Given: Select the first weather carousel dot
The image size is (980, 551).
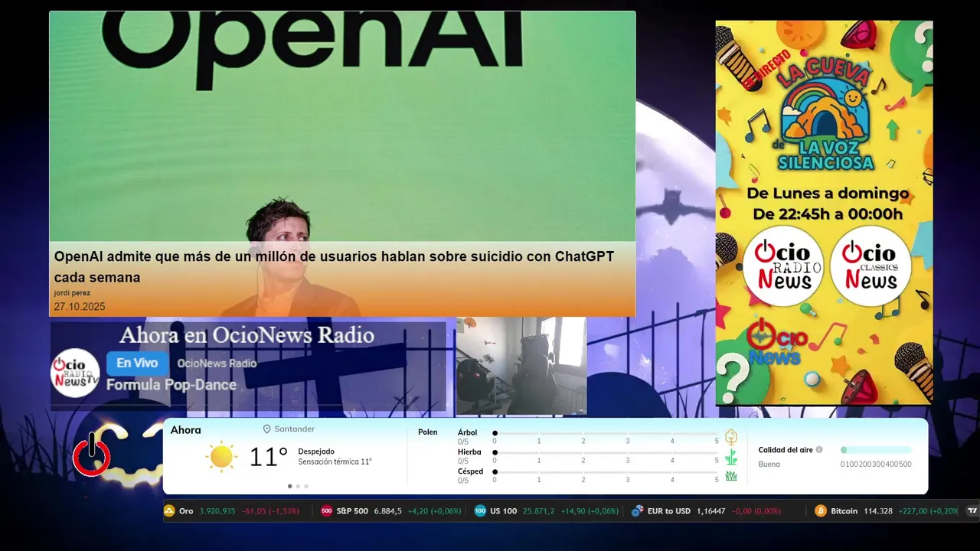Looking at the screenshot, I should (x=289, y=486).
